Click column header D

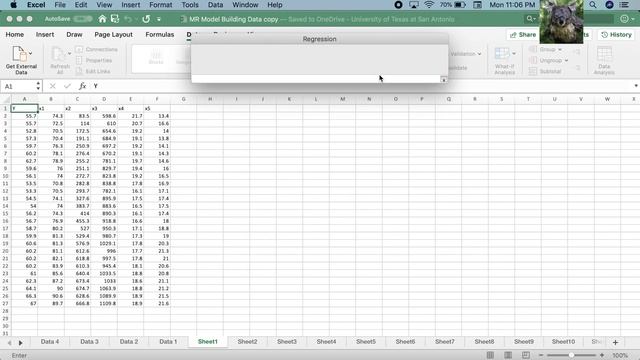(104, 99)
